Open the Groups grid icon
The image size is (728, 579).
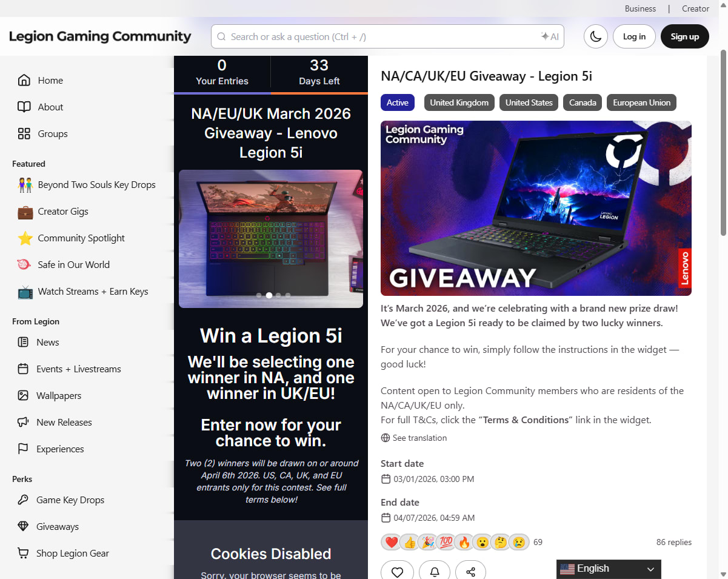24,134
